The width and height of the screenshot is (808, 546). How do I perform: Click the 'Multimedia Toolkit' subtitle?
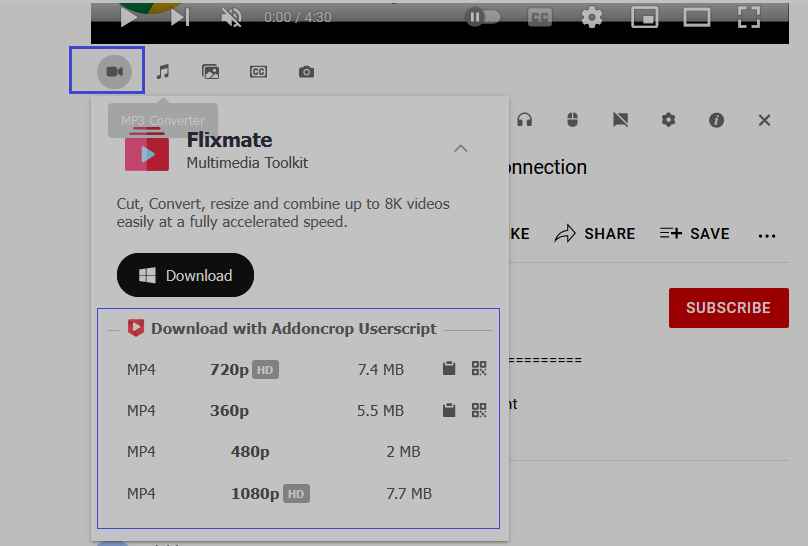tap(247, 163)
